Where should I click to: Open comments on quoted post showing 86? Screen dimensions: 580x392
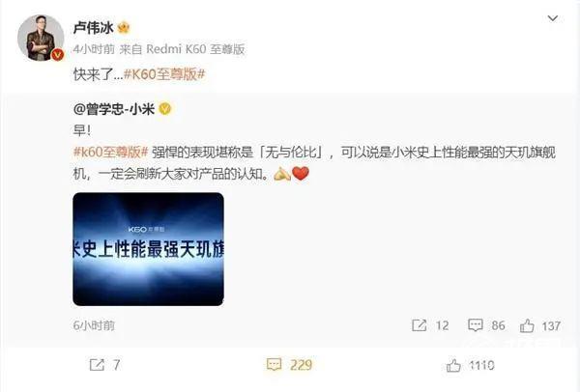[486, 325]
